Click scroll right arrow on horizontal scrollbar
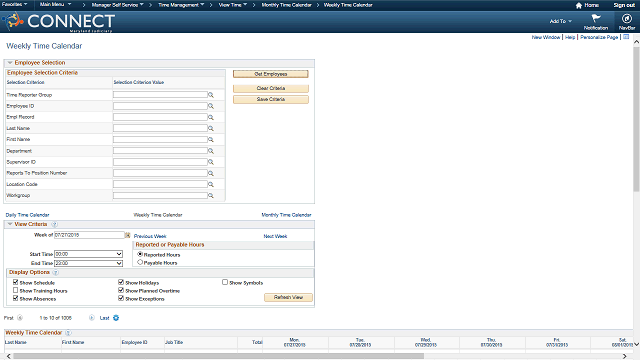The width and height of the screenshot is (640, 360). 624,356
